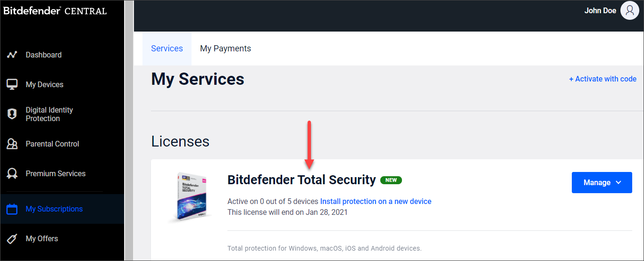The image size is (644, 261).
Task: Open the John Doe profile avatar
Action: pyautogui.click(x=629, y=10)
